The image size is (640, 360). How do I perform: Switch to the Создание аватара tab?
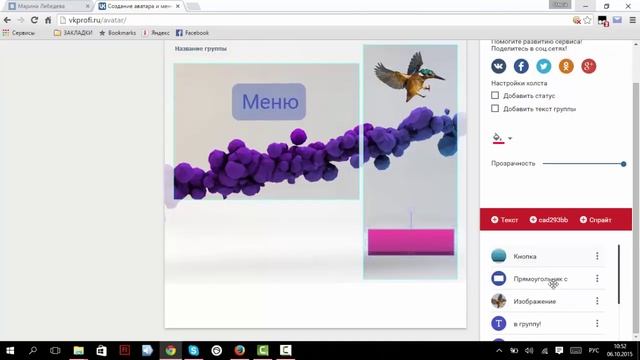tap(139, 6)
